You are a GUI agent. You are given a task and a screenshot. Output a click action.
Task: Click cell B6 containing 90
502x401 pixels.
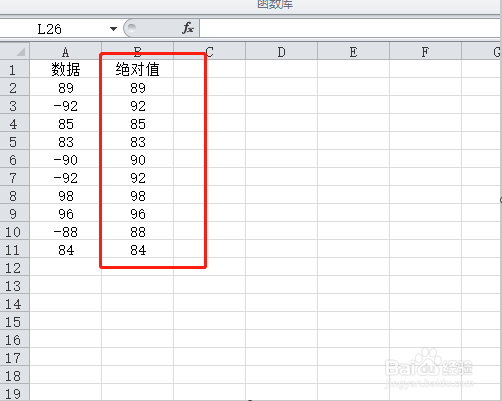click(x=138, y=159)
